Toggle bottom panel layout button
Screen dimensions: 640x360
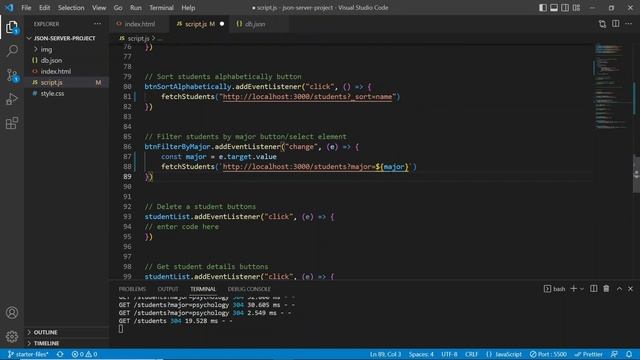(554, 8)
